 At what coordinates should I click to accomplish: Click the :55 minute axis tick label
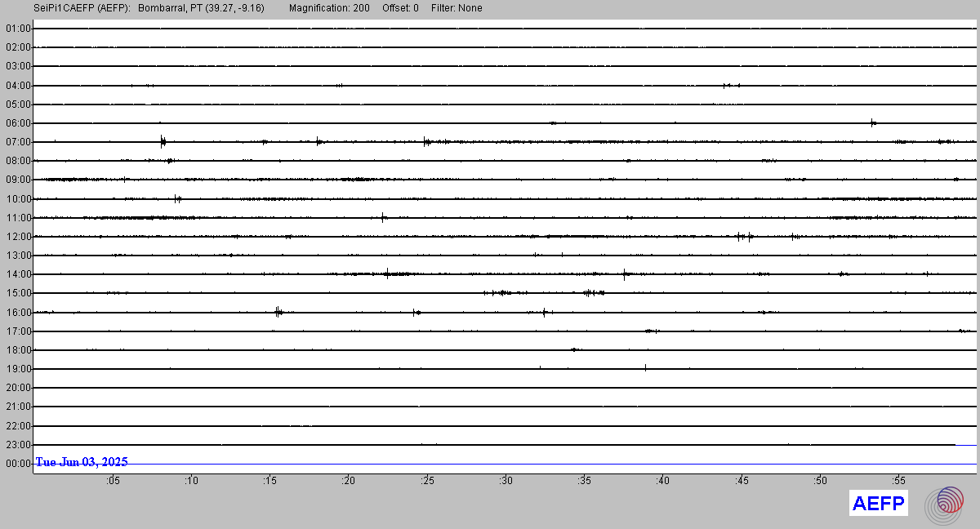click(x=898, y=481)
